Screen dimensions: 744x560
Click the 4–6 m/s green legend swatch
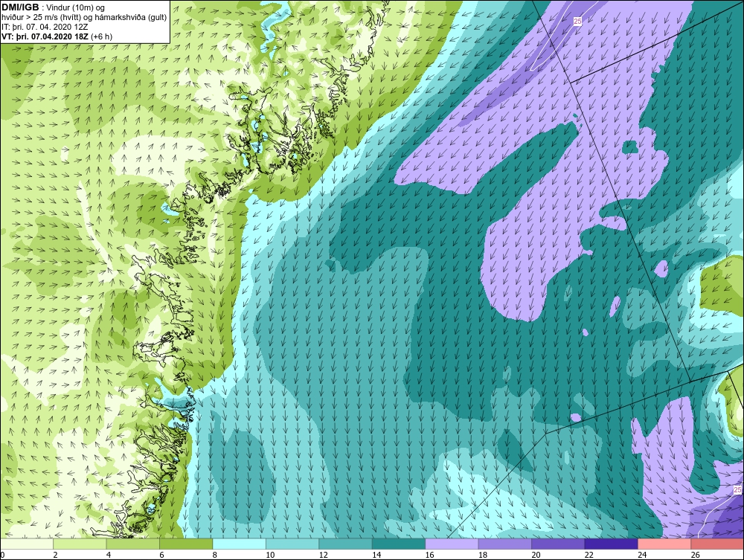(133, 544)
